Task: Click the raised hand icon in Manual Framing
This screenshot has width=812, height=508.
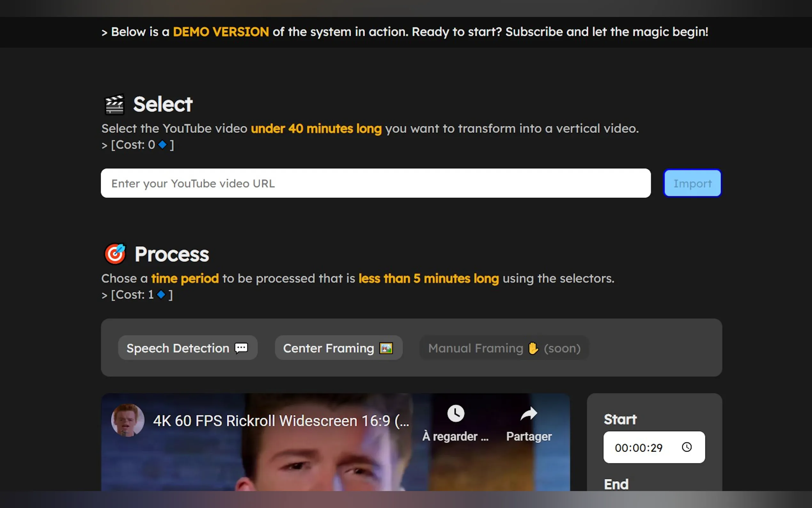Action: (x=533, y=348)
